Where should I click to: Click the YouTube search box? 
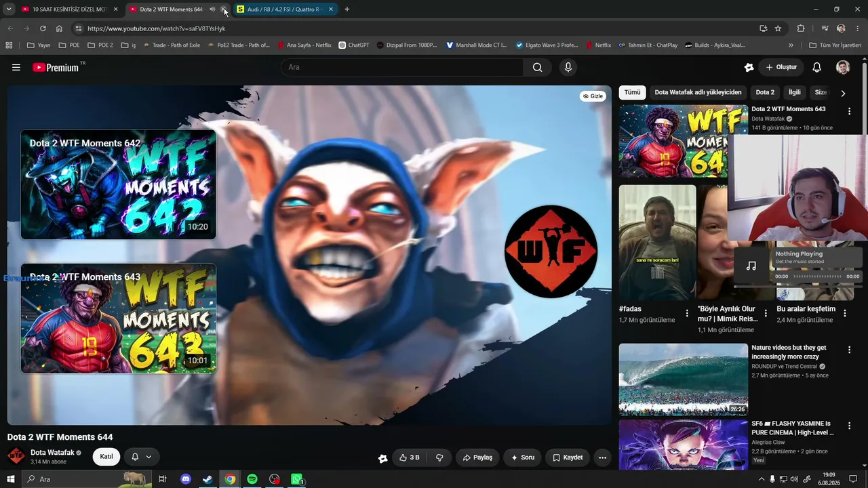402,67
